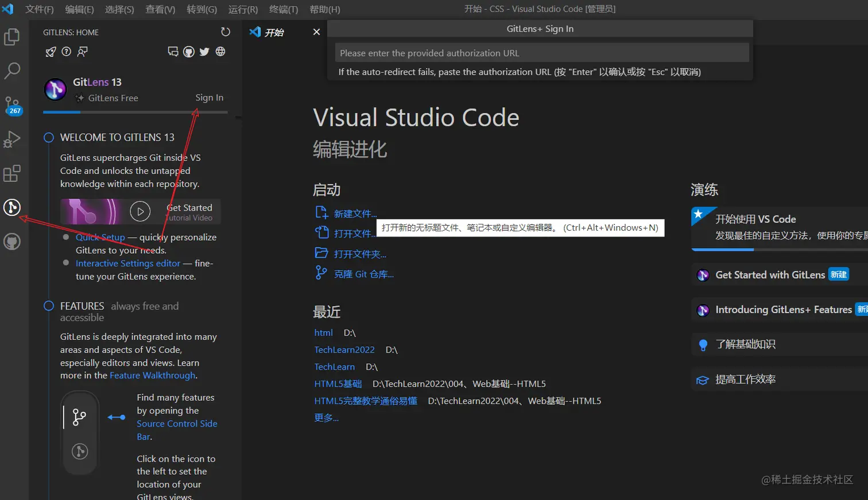Open GitLens on Twitter

coord(204,52)
